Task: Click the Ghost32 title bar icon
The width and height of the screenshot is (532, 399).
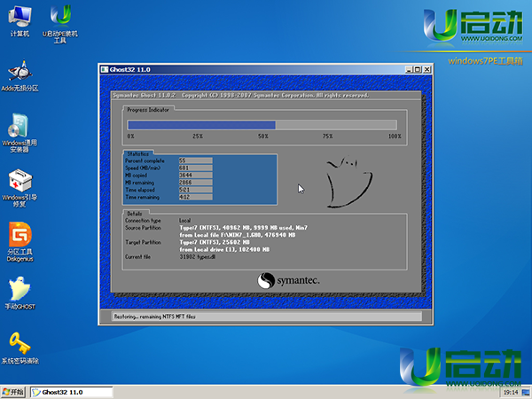Action: coord(105,69)
